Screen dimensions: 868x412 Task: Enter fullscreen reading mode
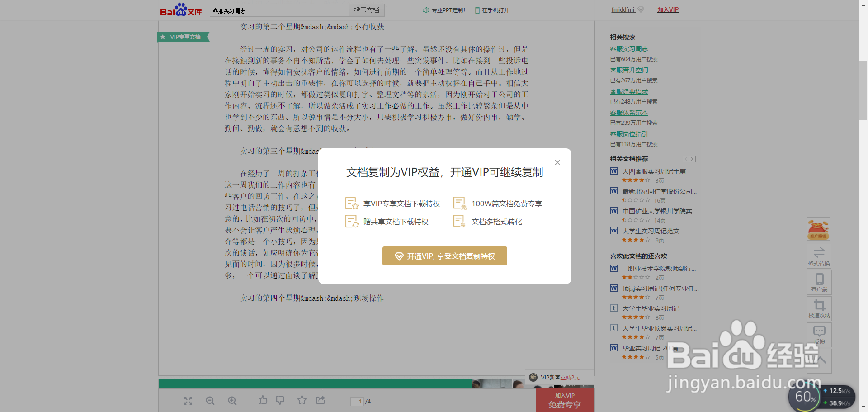pos(188,401)
